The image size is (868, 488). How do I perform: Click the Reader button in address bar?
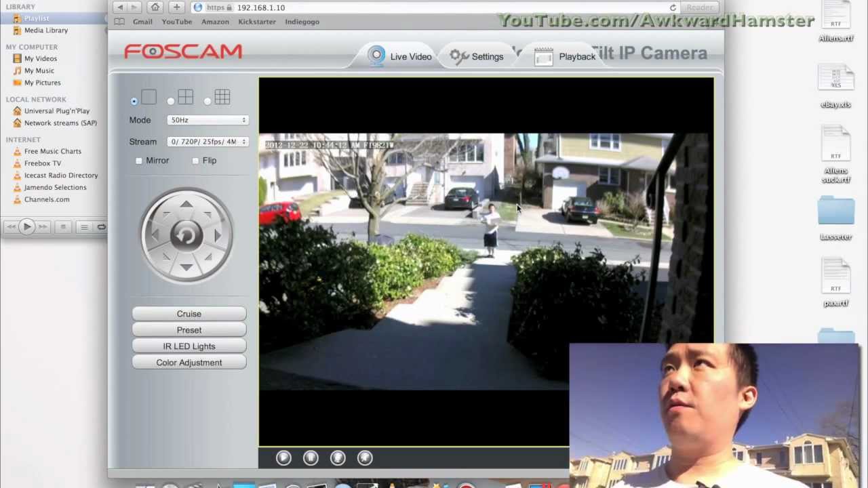[699, 7]
